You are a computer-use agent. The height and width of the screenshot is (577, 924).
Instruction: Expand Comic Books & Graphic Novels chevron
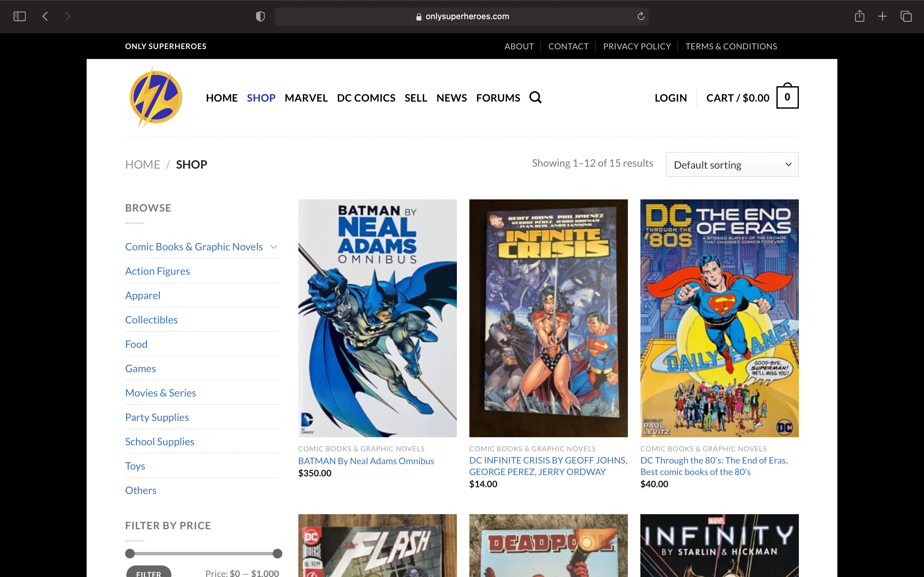pos(274,247)
